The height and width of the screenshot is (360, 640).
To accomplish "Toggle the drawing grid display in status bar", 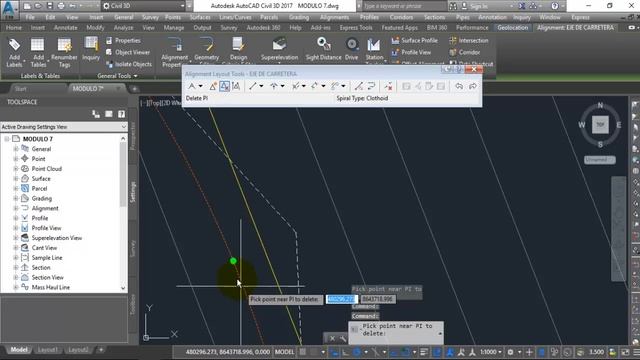I will 302,352.
